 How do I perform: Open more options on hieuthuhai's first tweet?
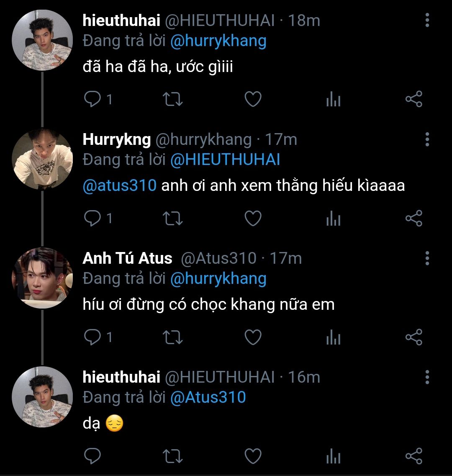[427, 20]
